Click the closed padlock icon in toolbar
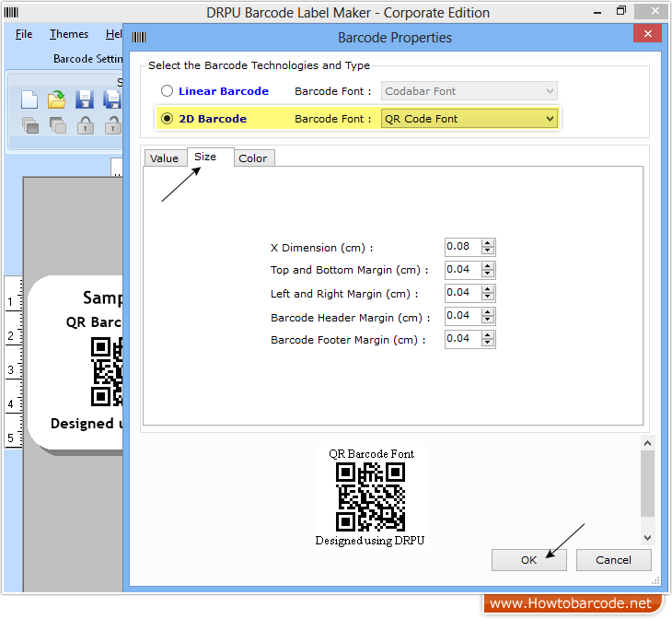Screen dimensions: 672x619 (86, 125)
